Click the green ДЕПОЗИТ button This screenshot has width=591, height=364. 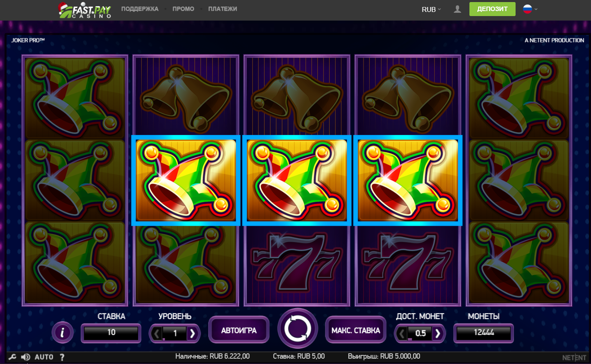click(492, 9)
